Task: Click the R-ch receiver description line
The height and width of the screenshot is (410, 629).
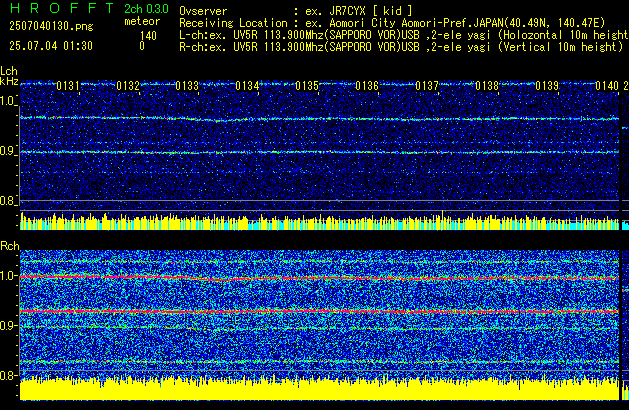Action: pyautogui.click(x=401, y=47)
